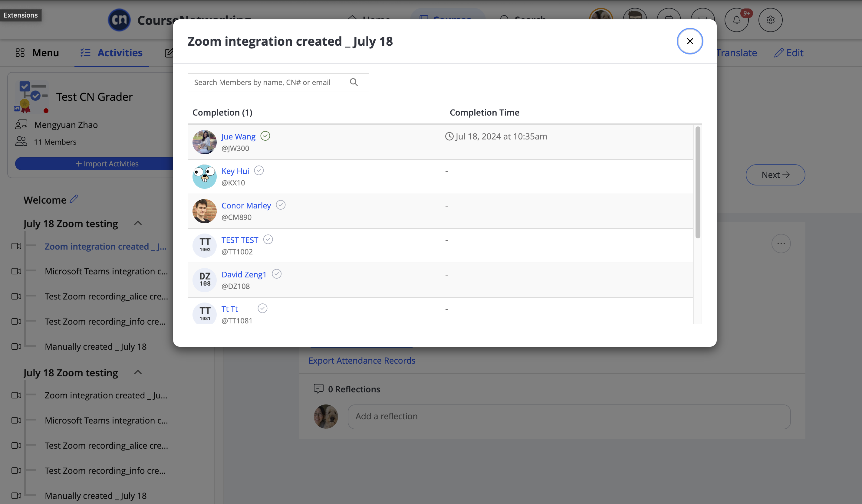Toggle completion check for TEST TEST
Viewport: 862px width, 504px height.
(x=268, y=239)
